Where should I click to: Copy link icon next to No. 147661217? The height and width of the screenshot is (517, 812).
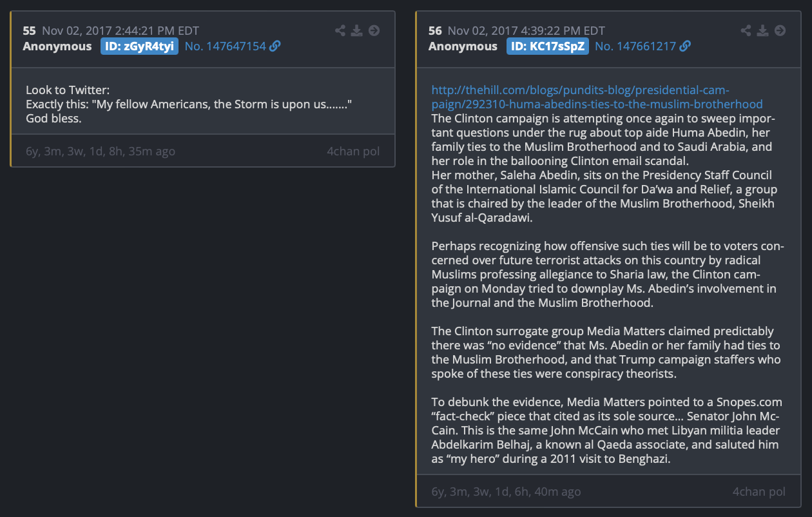coord(685,46)
